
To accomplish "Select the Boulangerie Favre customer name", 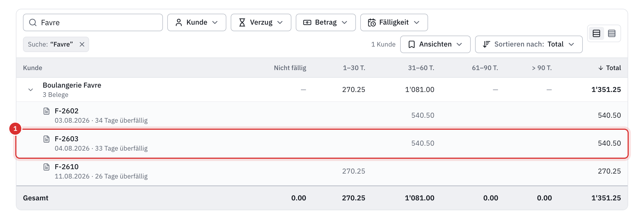I will 72,85.
